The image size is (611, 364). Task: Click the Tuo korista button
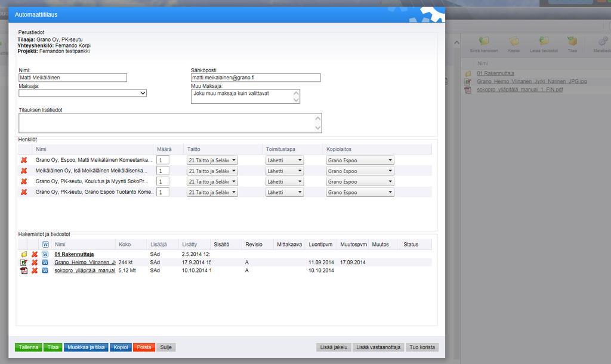click(x=422, y=347)
